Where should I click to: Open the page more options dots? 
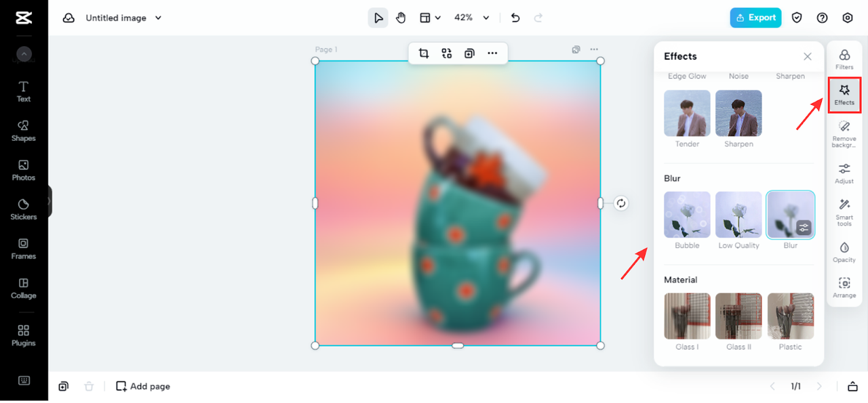594,49
